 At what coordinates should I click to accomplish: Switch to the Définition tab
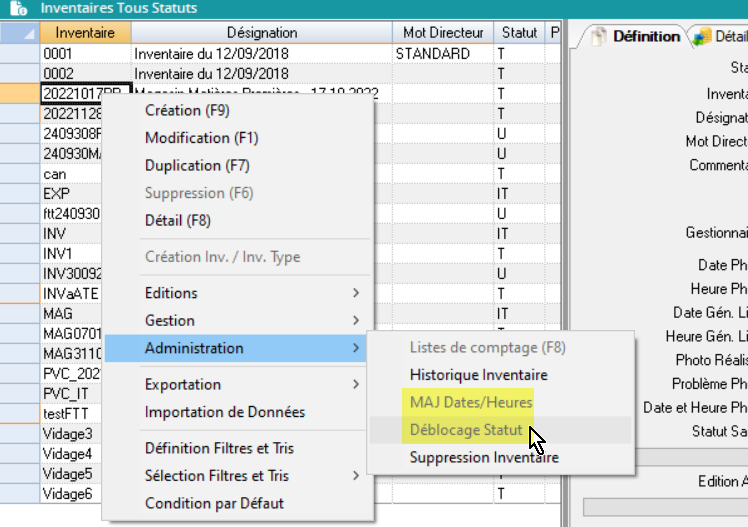[635, 37]
